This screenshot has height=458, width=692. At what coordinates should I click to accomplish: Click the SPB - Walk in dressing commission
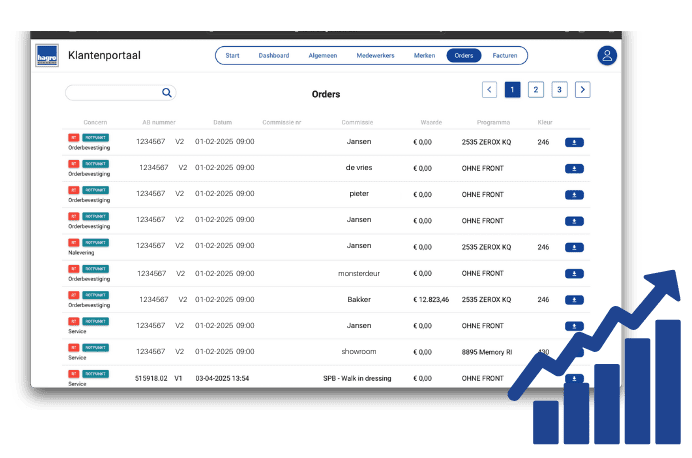[x=357, y=378]
